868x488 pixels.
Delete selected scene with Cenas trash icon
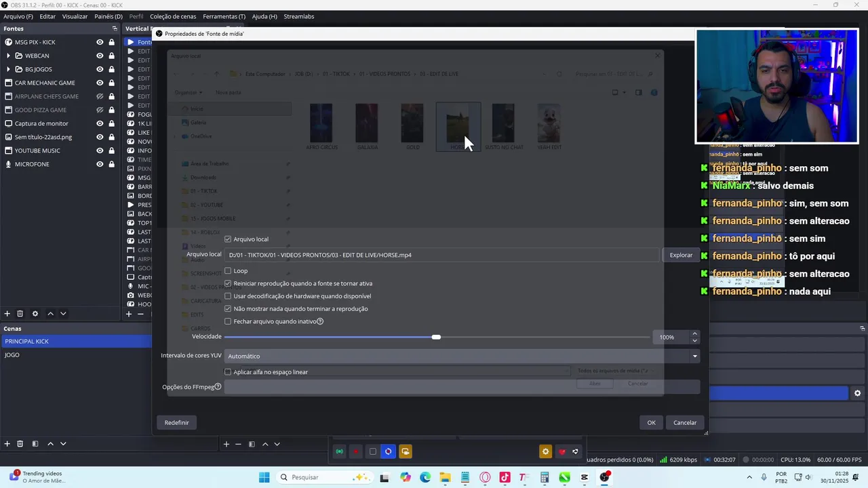point(20,444)
